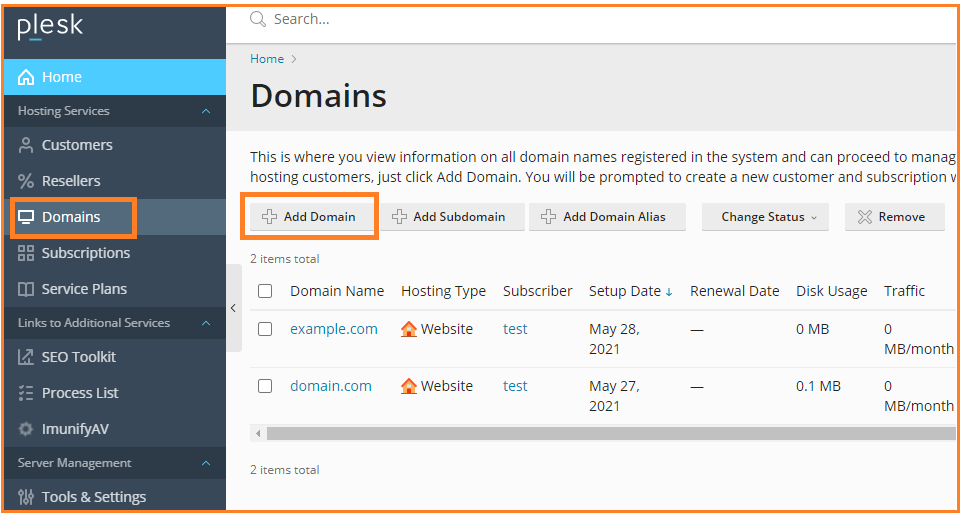
Task: Open the domain.com domain link
Action: (x=331, y=386)
